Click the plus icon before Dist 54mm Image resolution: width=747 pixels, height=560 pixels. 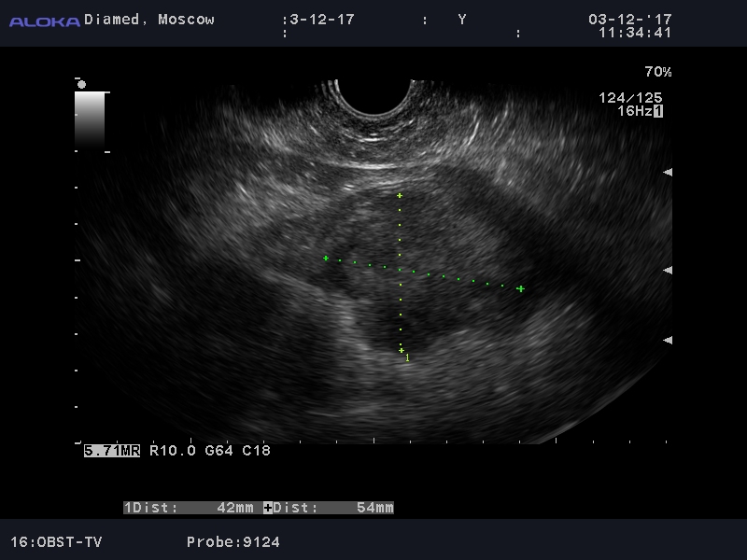point(268,508)
